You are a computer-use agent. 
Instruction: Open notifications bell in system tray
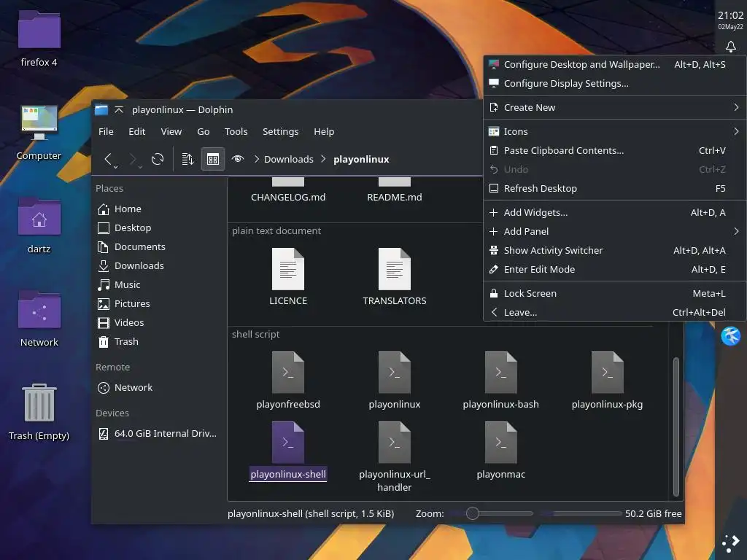point(730,46)
